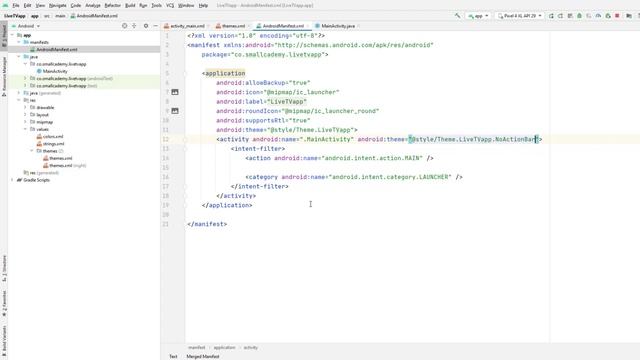Open the Help menu
This screenshot has height=360, width=640.
[x=203, y=5]
